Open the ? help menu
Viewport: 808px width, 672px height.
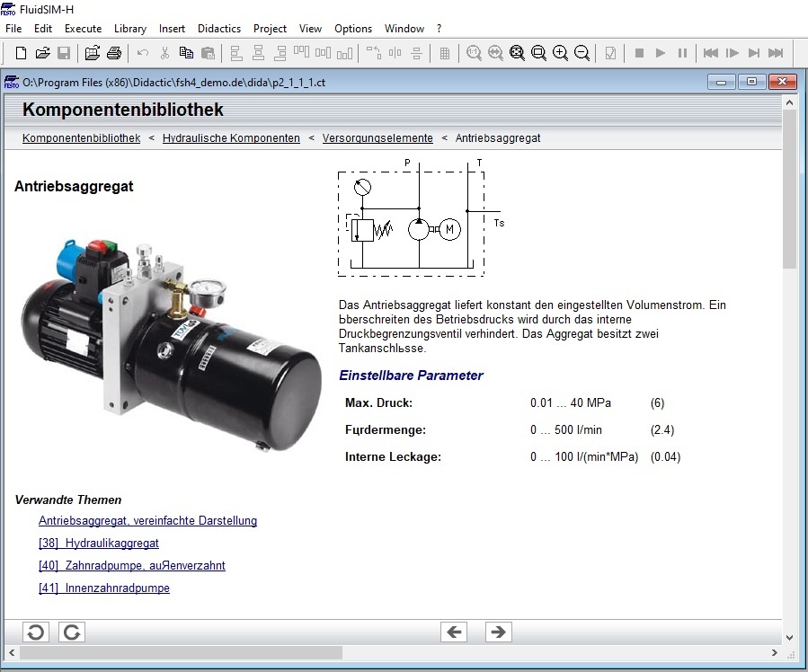(439, 29)
